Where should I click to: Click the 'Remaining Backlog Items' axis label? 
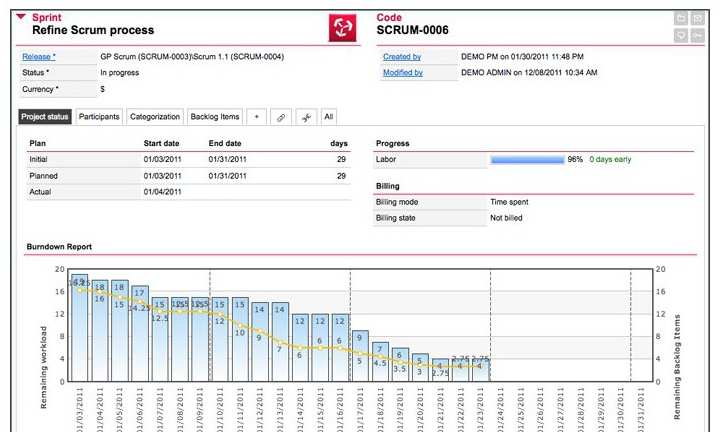tap(677, 367)
